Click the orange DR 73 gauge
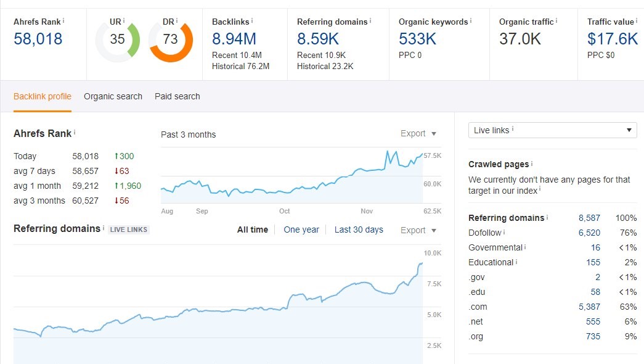The height and width of the screenshot is (364, 644). coord(171,40)
